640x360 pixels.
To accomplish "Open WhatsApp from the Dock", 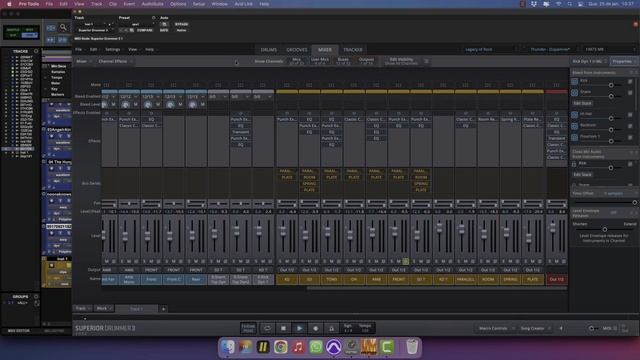I will pyautogui.click(x=316, y=347).
